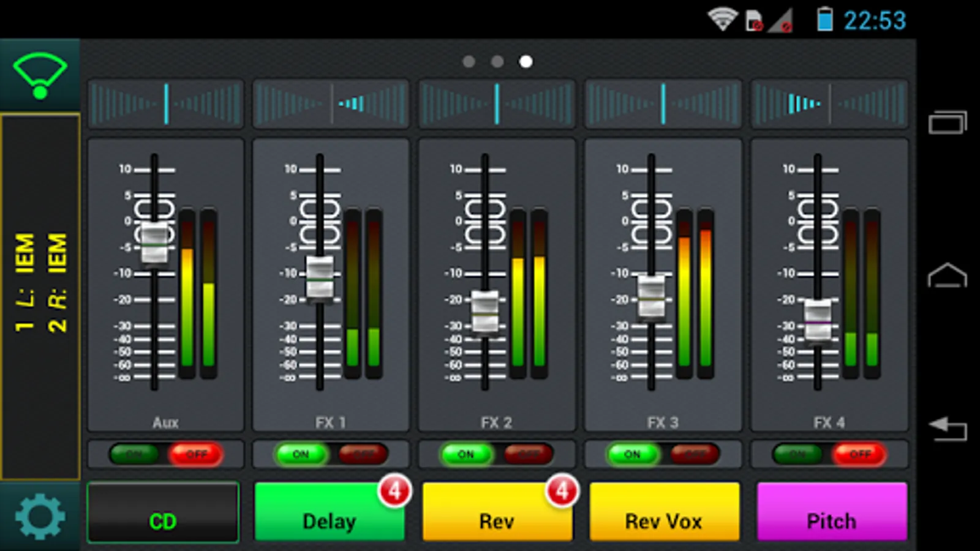Click the FX 4 pan control strip
The width and height of the screenshot is (980, 551).
(x=829, y=103)
